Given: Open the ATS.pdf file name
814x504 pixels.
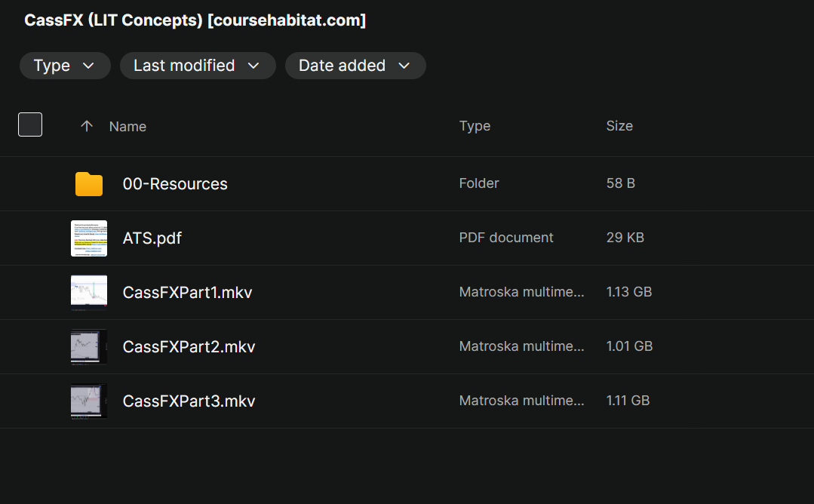Looking at the screenshot, I should point(152,238).
